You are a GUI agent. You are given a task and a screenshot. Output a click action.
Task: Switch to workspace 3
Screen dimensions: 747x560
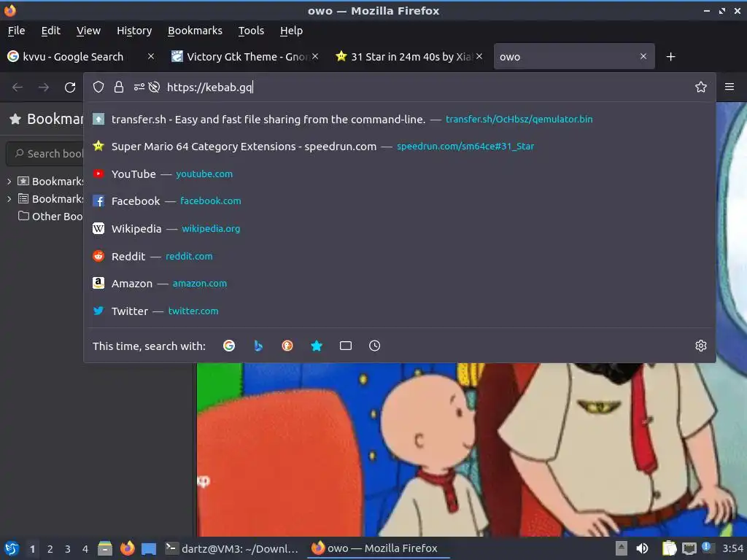[68, 549]
